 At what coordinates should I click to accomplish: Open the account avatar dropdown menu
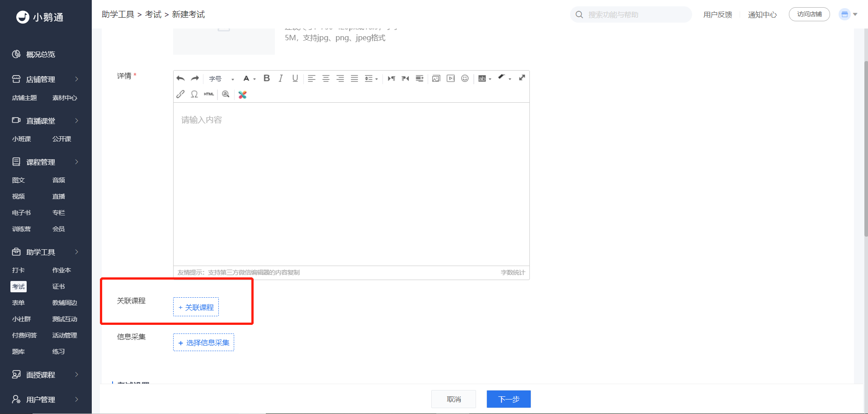[x=848, y=14]
